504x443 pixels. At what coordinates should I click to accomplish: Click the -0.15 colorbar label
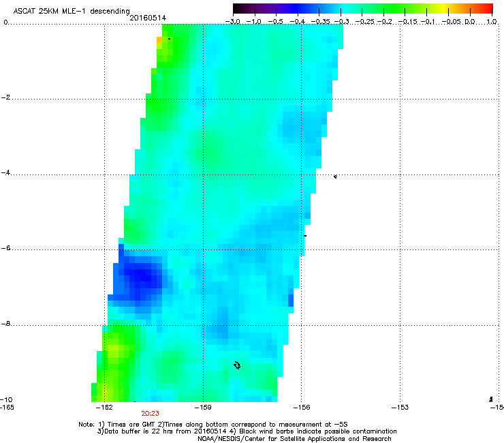click(x=407, y=22)
